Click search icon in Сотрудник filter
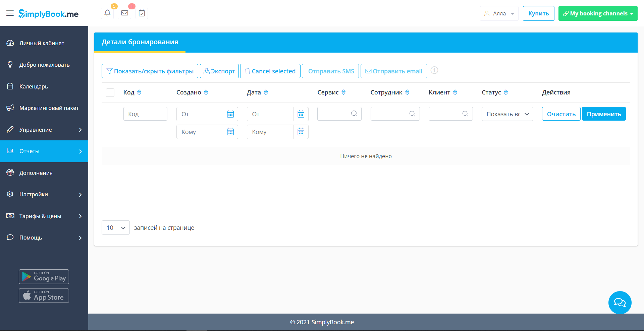644x331 pixels. (413, 114)
